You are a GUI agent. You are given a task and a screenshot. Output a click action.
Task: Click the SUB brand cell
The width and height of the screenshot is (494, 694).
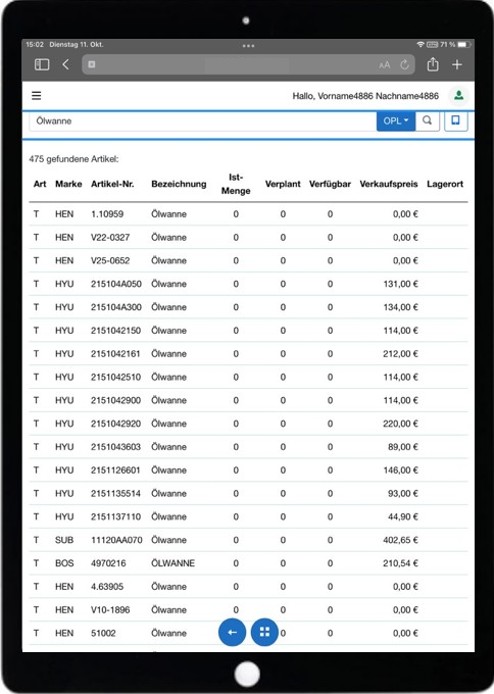tap(64, 540)
